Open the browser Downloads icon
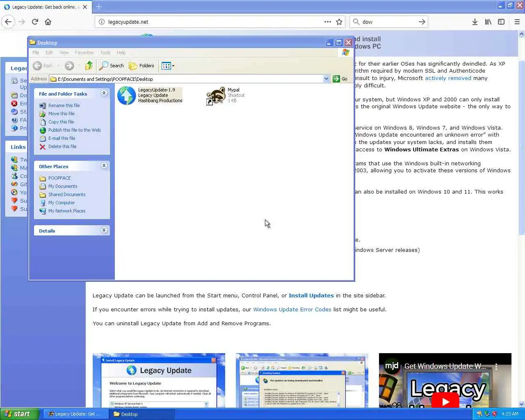525x420 pixels. click(x=475, y=22)
